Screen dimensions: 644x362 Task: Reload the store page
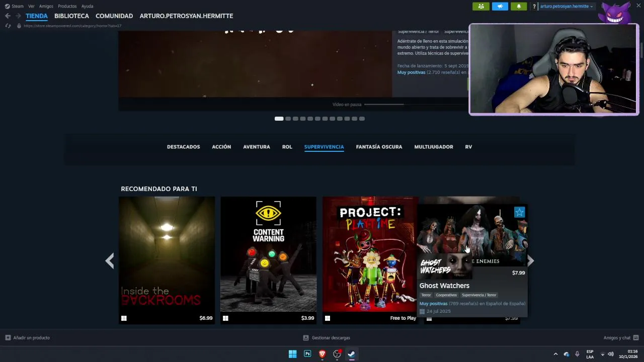[x=8, y=26]
